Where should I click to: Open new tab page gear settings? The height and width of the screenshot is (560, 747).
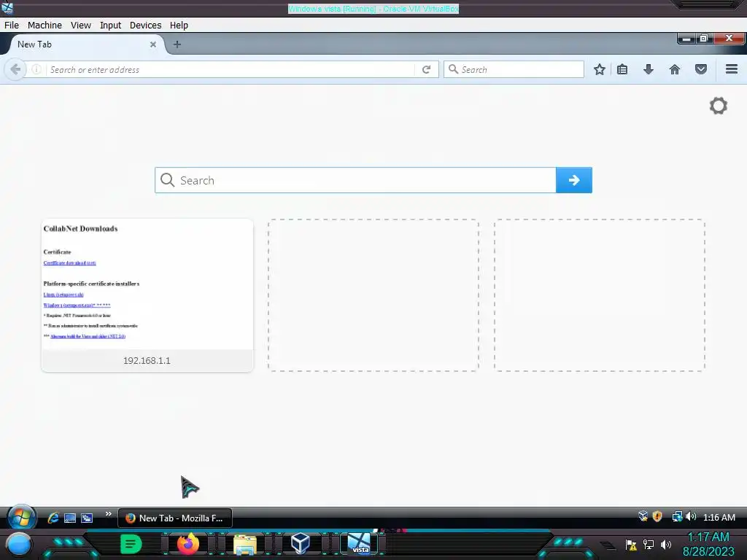click(719, 105)
